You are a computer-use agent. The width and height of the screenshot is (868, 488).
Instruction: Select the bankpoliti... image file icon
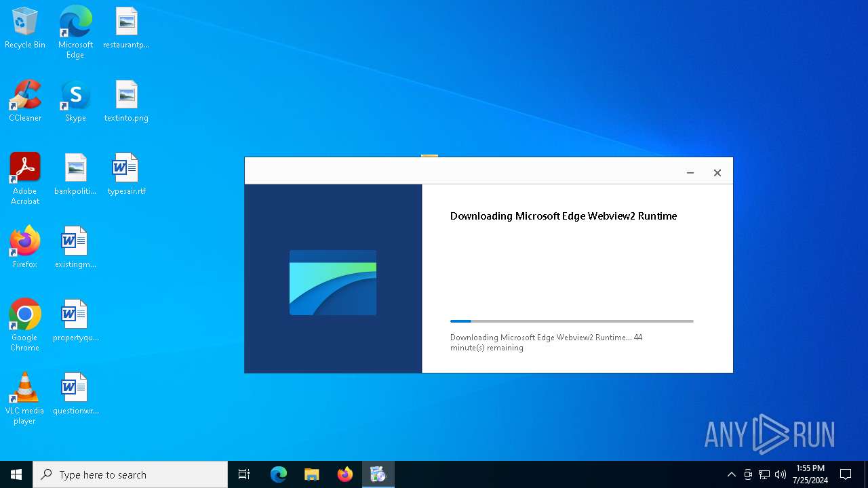pos(75,175)
